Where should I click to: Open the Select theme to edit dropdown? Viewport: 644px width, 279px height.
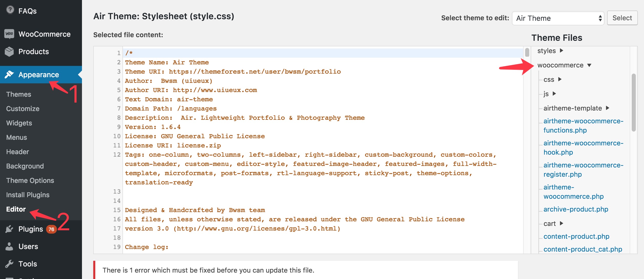[558, 18]
